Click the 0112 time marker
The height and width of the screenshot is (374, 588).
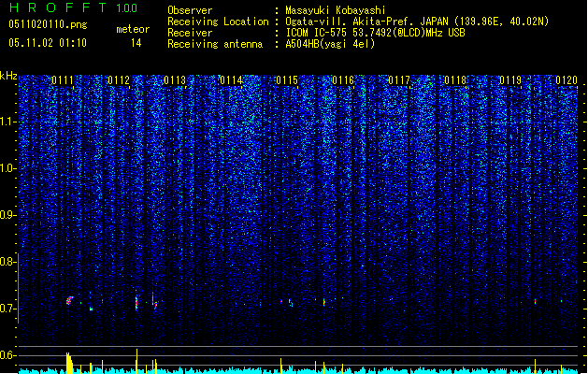pos(119,80)
